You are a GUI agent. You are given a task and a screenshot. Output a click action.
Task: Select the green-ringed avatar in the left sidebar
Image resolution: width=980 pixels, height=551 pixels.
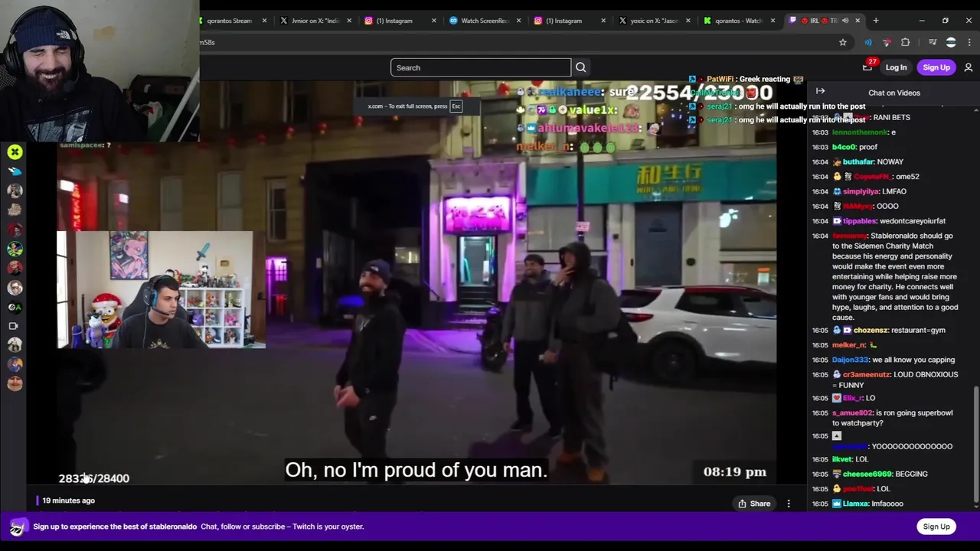click(x=15, y=249)
